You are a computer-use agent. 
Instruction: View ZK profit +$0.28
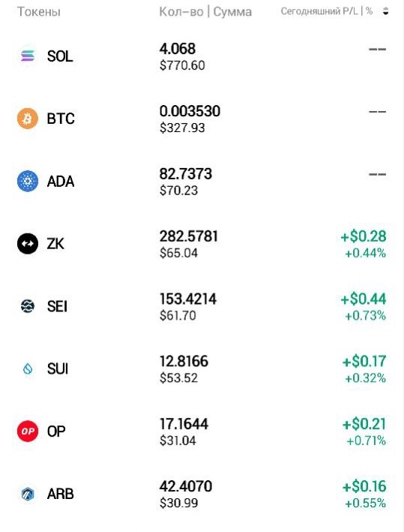tap(364, 236)
